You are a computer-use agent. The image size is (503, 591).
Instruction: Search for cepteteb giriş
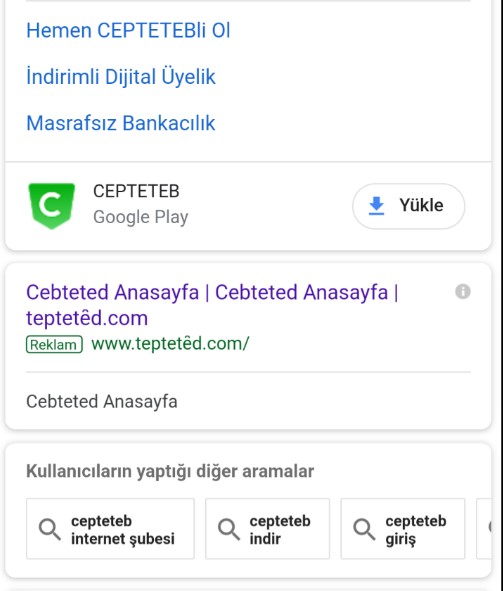403,529
